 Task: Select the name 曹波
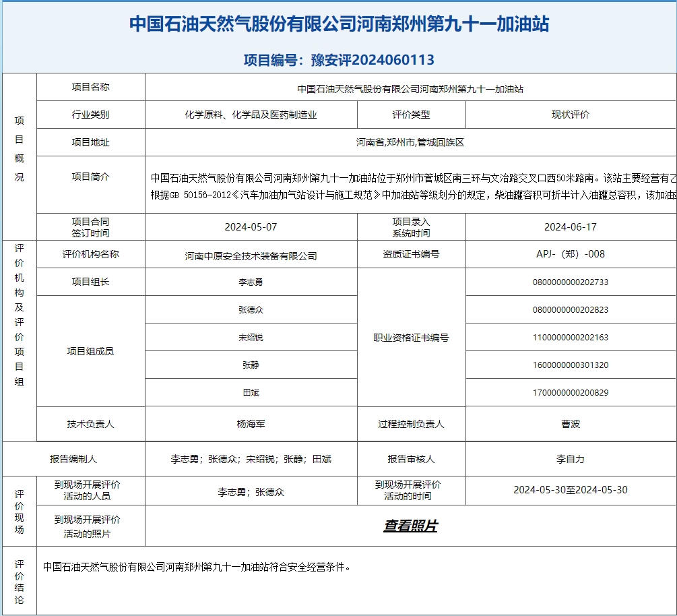pyautogui.click(x=571, y=424)
